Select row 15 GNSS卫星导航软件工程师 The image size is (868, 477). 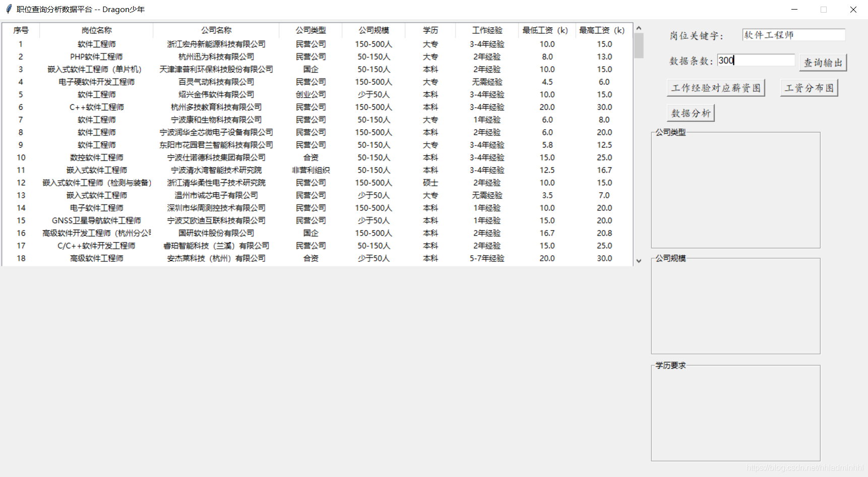click(96, 221)
